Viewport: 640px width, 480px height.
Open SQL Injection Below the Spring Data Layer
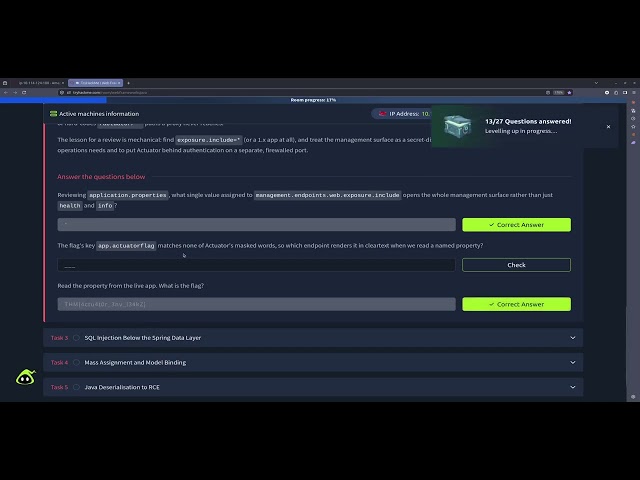point(142,338)
